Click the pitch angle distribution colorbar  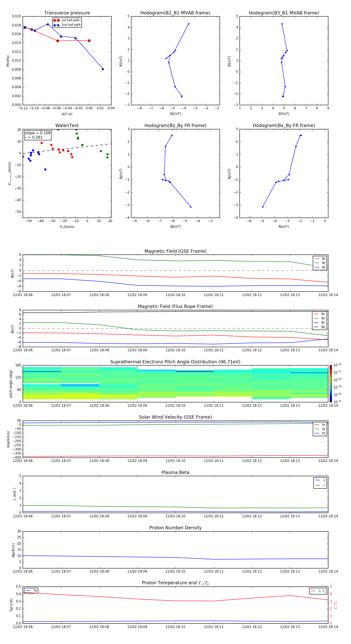click(331, 384)
